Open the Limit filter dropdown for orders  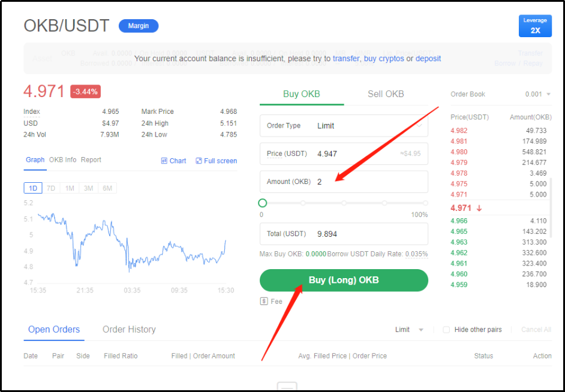click(x=409, y=330)
